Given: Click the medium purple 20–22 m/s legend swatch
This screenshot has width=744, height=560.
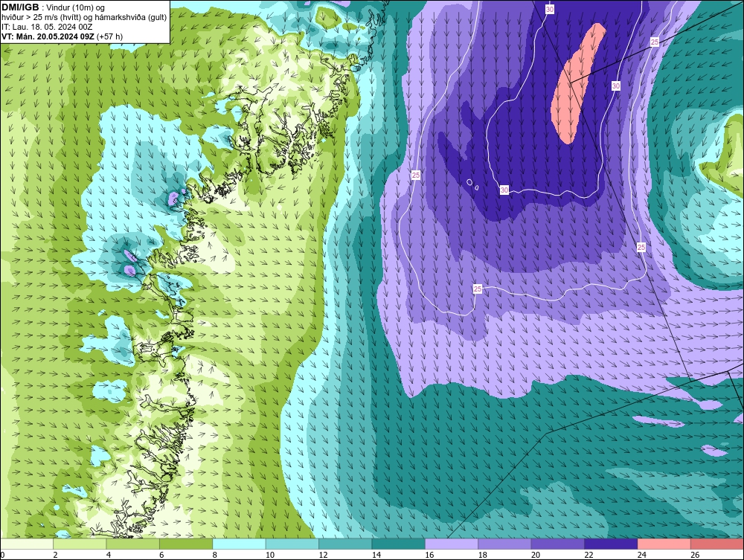Looking at the screenshot, I should click(557, 544).
